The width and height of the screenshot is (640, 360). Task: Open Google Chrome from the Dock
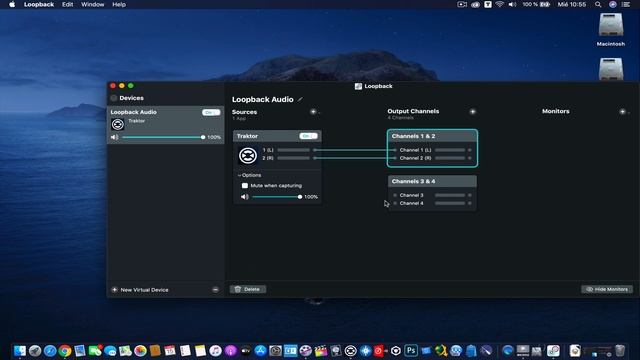[65, 351]
